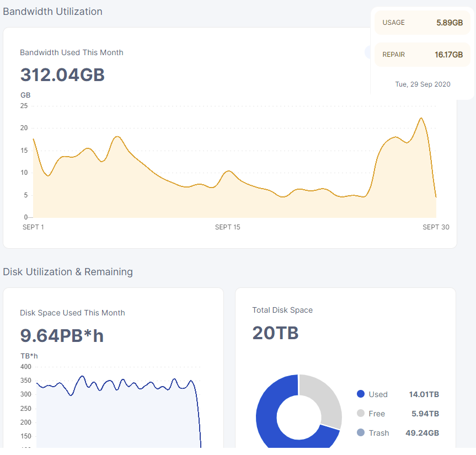Select the USAGE row in tooltip
The image size is (476, 455).
coord(422,23)
